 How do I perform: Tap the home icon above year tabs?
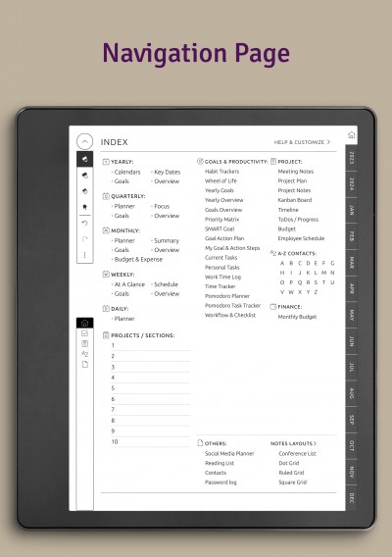351,135
